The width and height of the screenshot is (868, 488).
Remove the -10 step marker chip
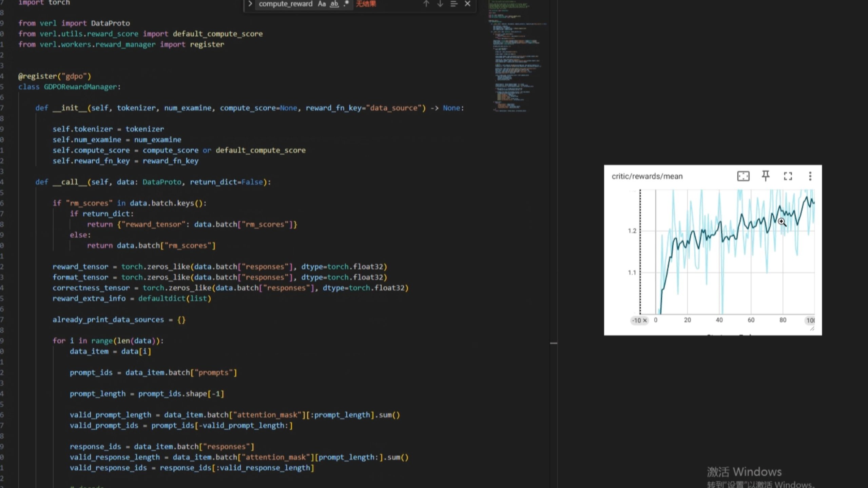(645, 320)
